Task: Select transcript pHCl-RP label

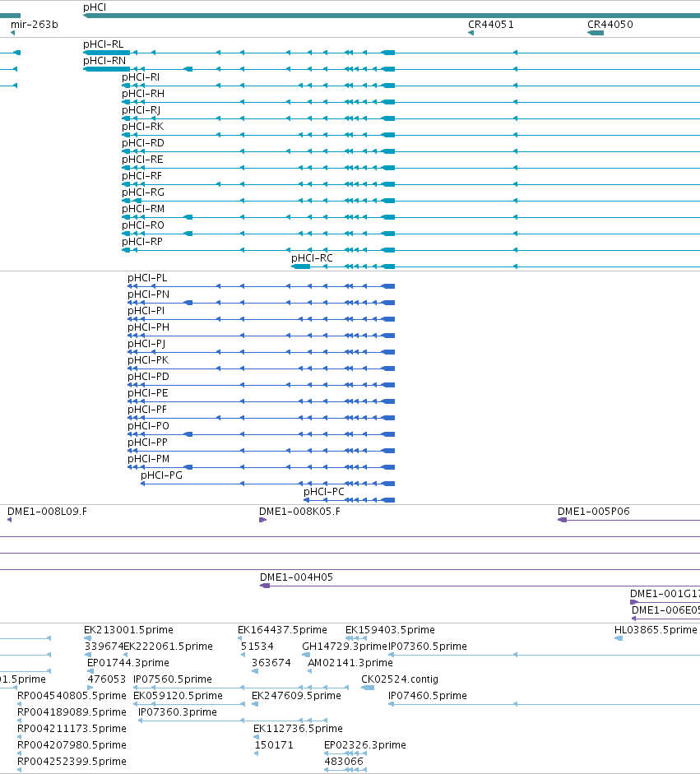Action: pos(142,241)
